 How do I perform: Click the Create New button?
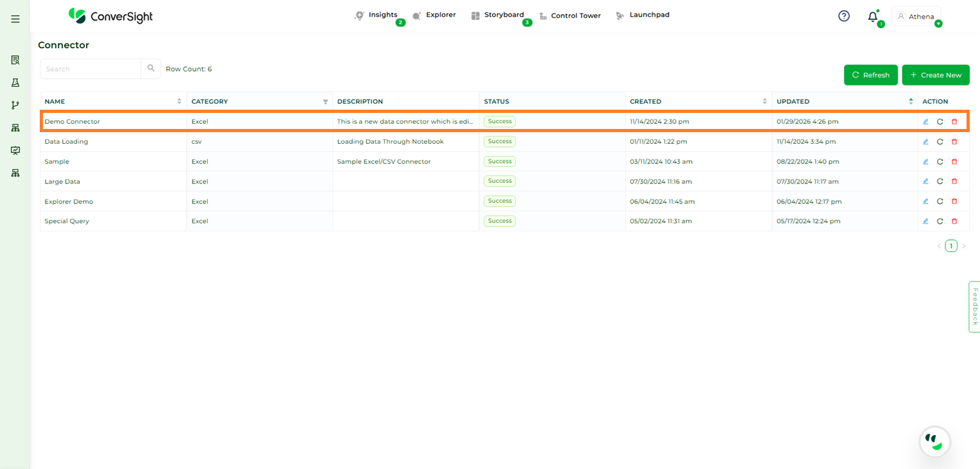coord(935,75)
